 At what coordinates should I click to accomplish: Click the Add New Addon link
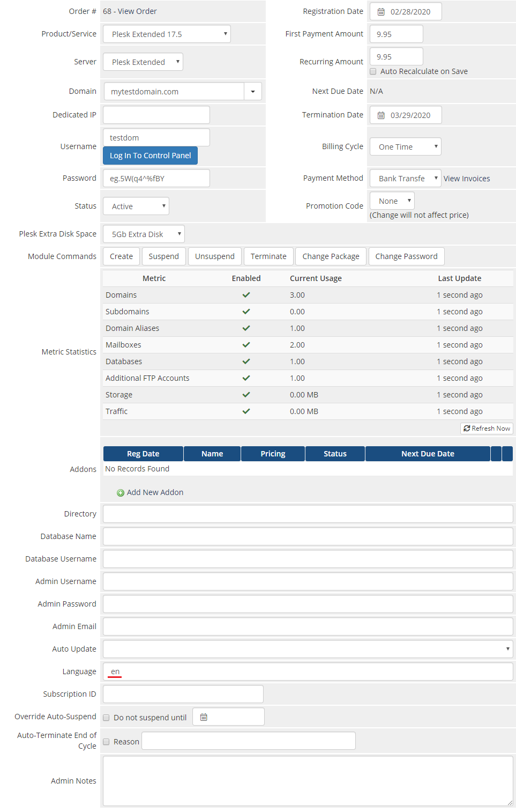pyautogui.click(x=155, y=492)
